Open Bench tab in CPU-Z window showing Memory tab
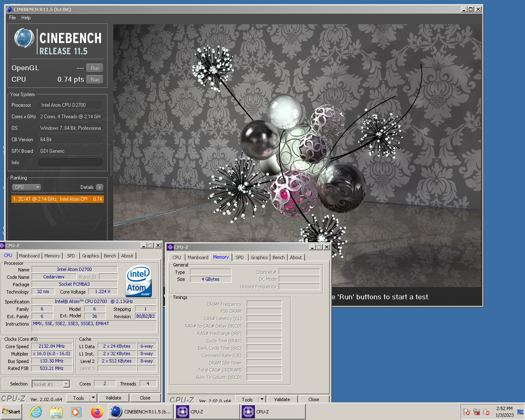Image resolution: width=525 pixels, height=420 pixels. [278, 257]
